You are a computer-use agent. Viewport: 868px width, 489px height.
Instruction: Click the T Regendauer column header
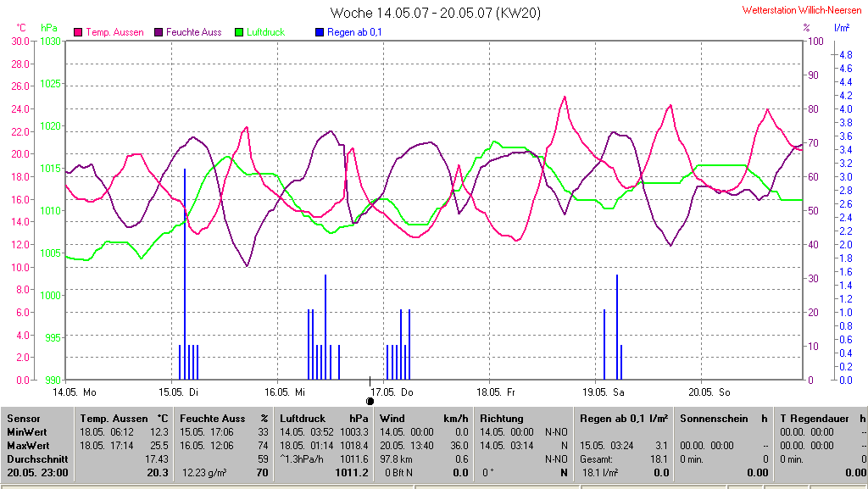823,419
